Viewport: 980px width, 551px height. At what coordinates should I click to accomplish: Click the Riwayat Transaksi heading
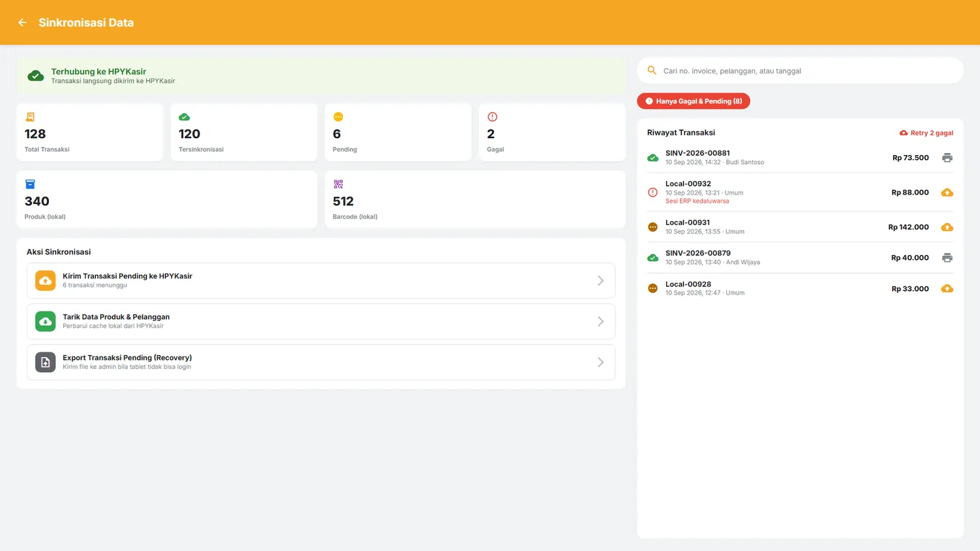click(x=681, y=133)
